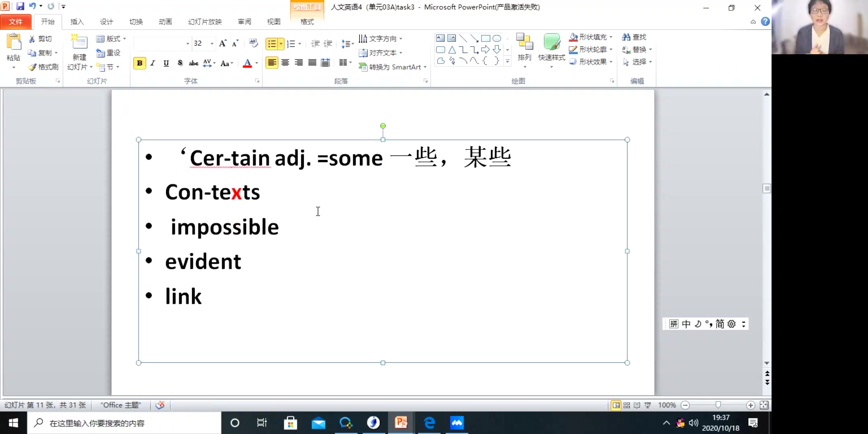
Task: Decrease list indent level
Action: [x=315, y=43]
